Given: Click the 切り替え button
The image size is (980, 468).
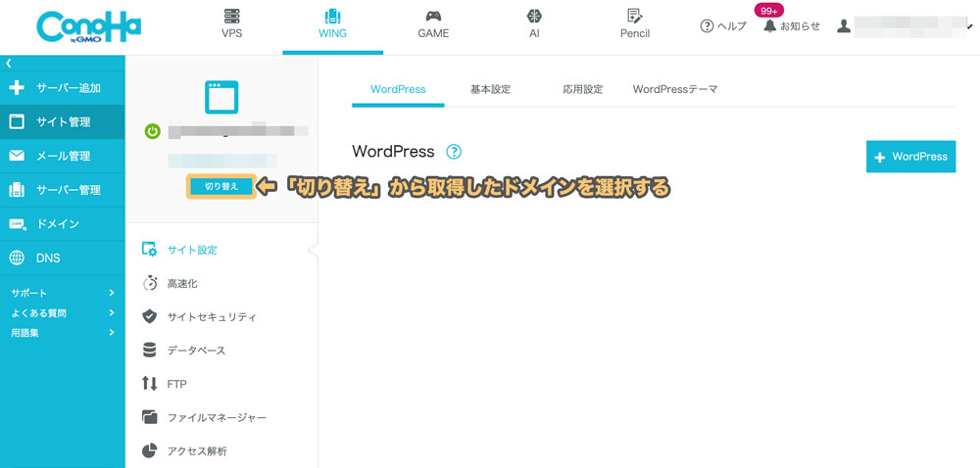Looking at the screenshot, I should (x=221, y=186).
